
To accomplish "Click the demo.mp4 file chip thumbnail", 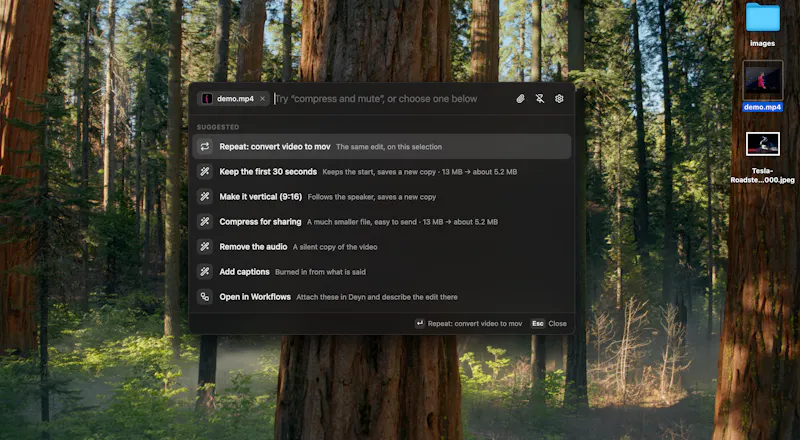I will [x=207, y=99].
